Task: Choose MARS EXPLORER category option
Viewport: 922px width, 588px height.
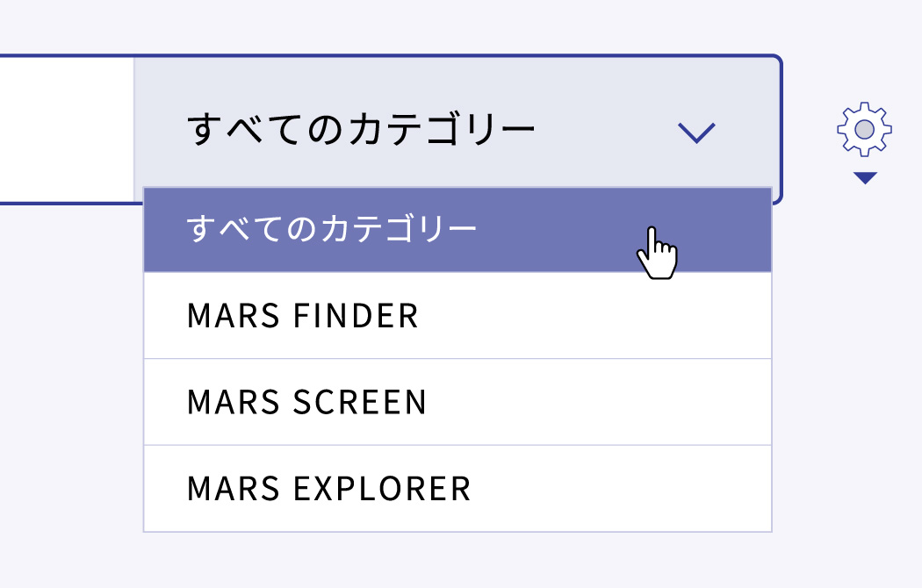Action: pos(457,489)
